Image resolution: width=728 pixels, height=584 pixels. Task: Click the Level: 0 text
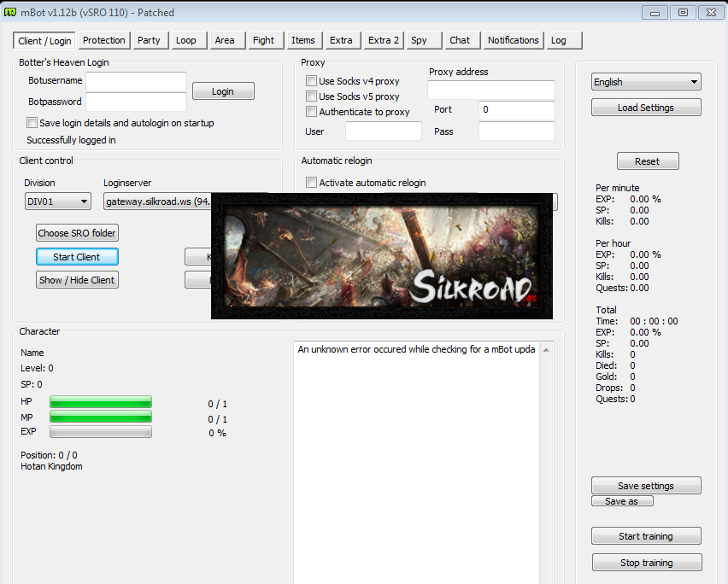[x=37, y=368]
